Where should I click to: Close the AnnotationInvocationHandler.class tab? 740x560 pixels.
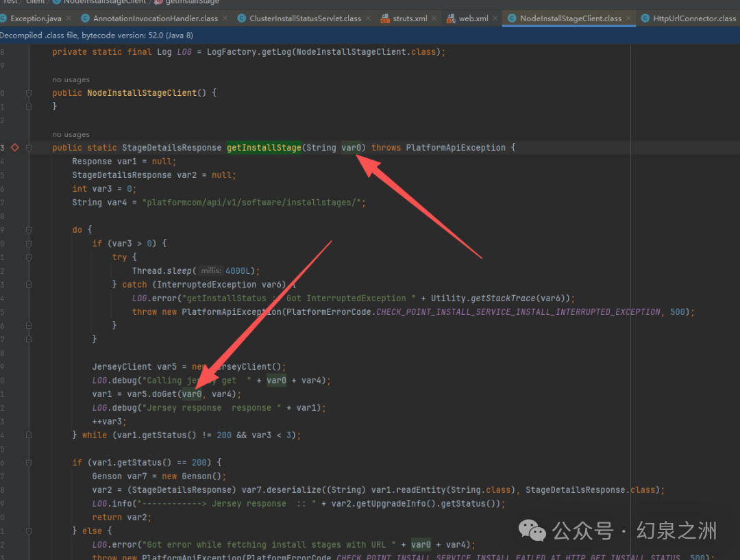(225, 18)
